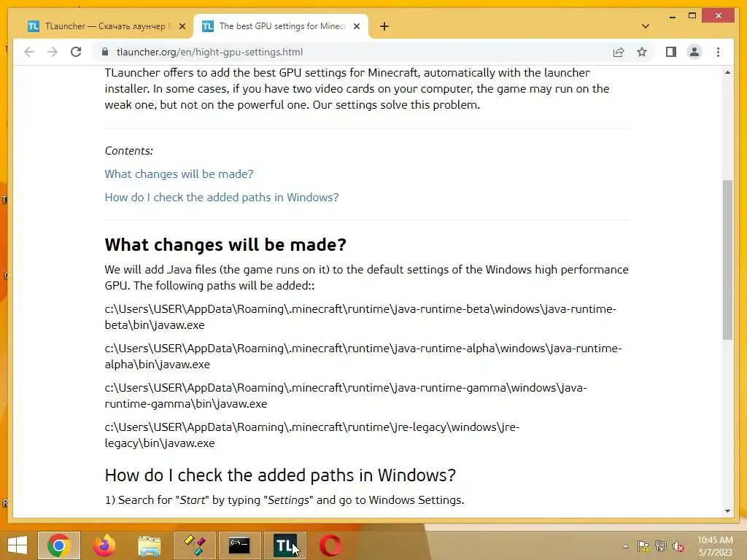
Task: Launch Opera from the taskbar
Action: (x=330, y=545)
